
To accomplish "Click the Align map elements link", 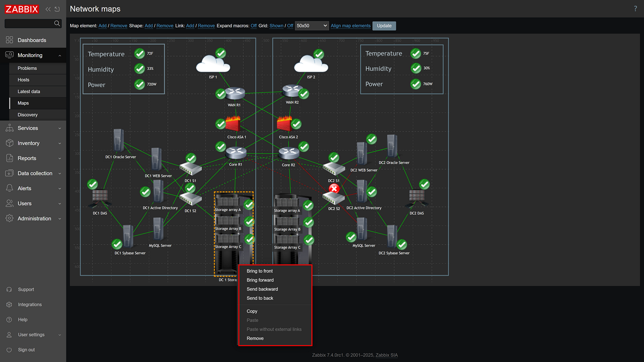I will coord(351,26).
